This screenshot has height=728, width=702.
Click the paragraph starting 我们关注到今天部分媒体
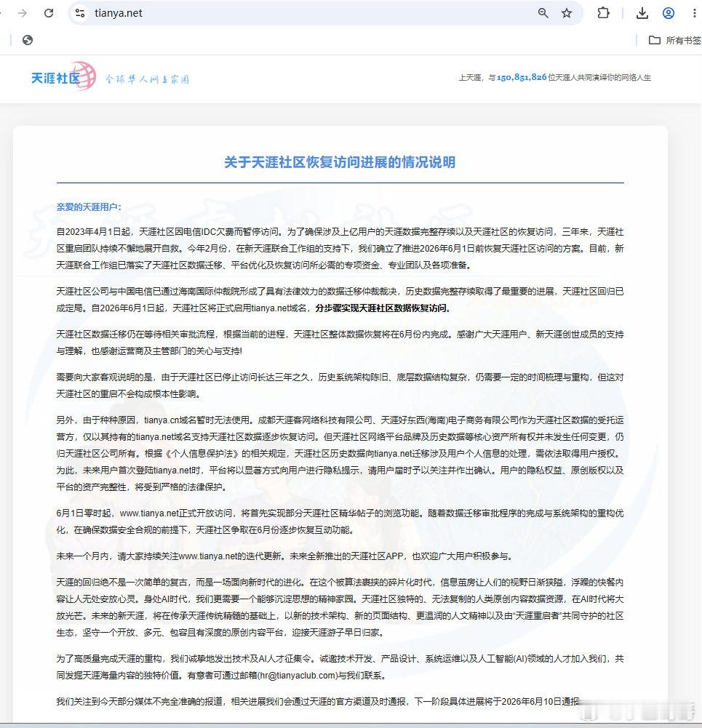pyautogui.click(x=318, y=701)
